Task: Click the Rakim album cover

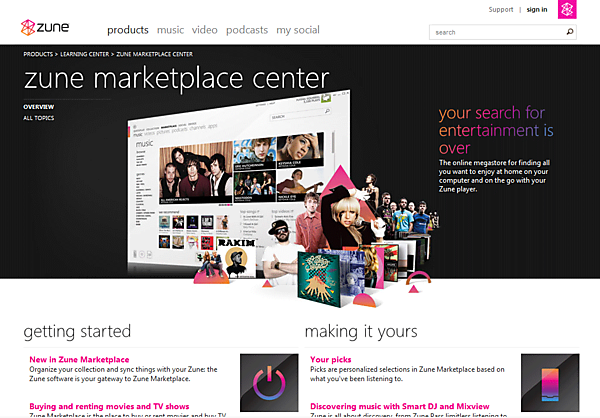Action: tap(236, 258)
